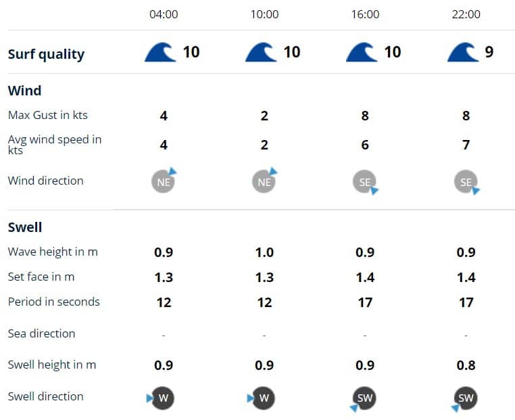
Task: Click the Max Gust in kts label
Action: pos(48,115)
